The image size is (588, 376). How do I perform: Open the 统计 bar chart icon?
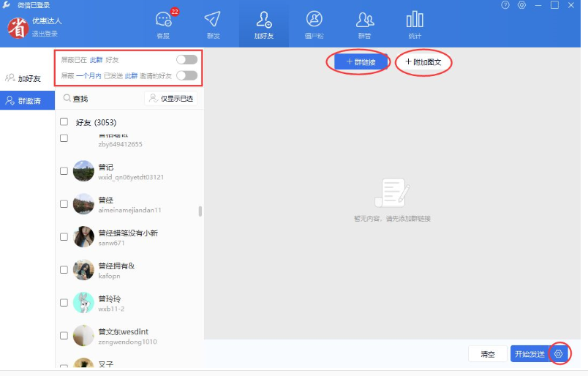(415, 23)
